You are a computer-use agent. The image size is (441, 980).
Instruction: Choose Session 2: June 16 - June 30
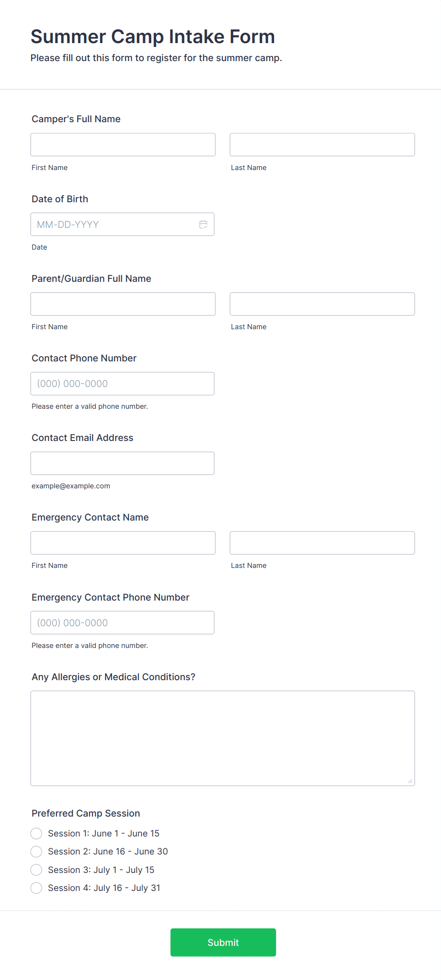[x=37, y=852]
